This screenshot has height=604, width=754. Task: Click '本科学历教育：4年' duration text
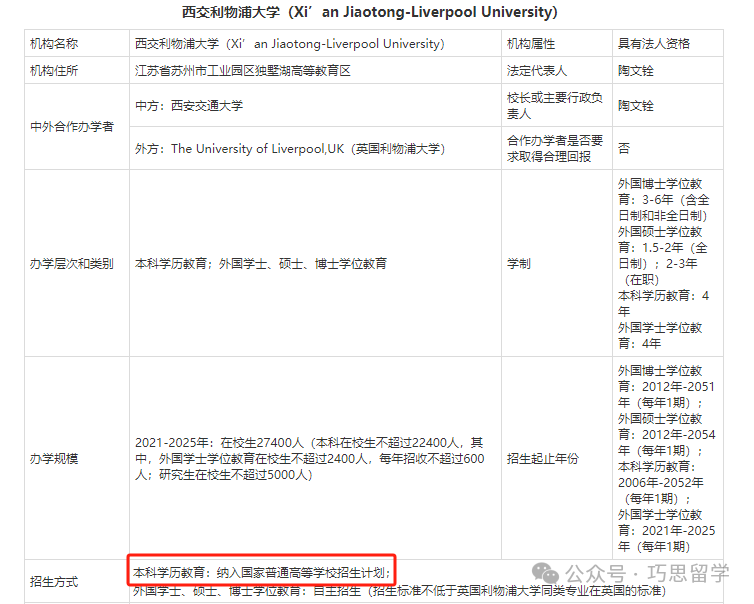pos(664,303)
